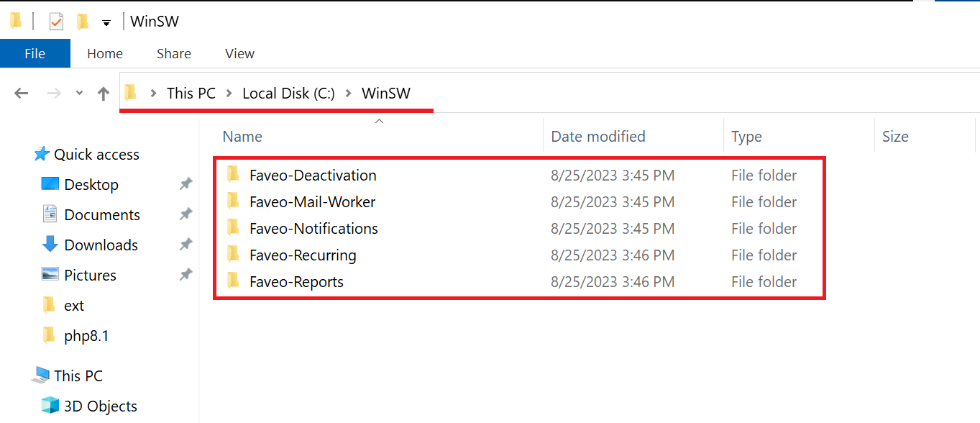Viewport: 980px width, 423px height.
Task: Open the Recent locations dropdown
Action: [x=79, y=94]
